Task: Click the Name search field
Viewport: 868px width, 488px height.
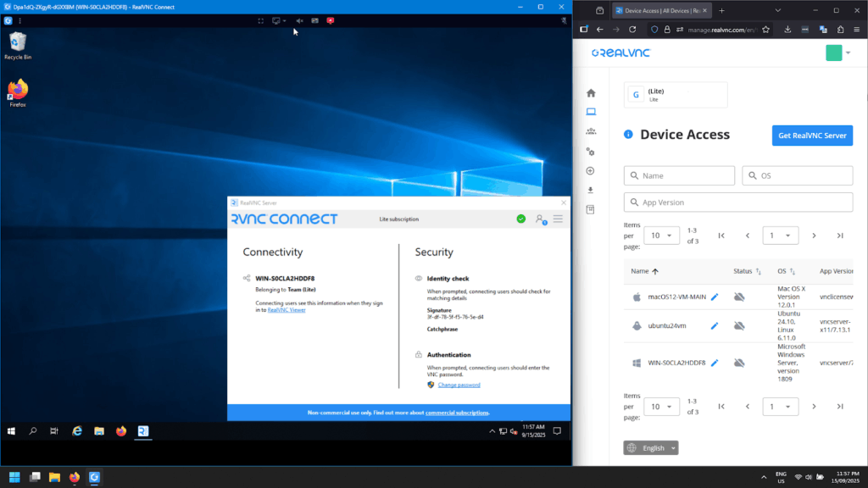Action: [x=679, y=175]
